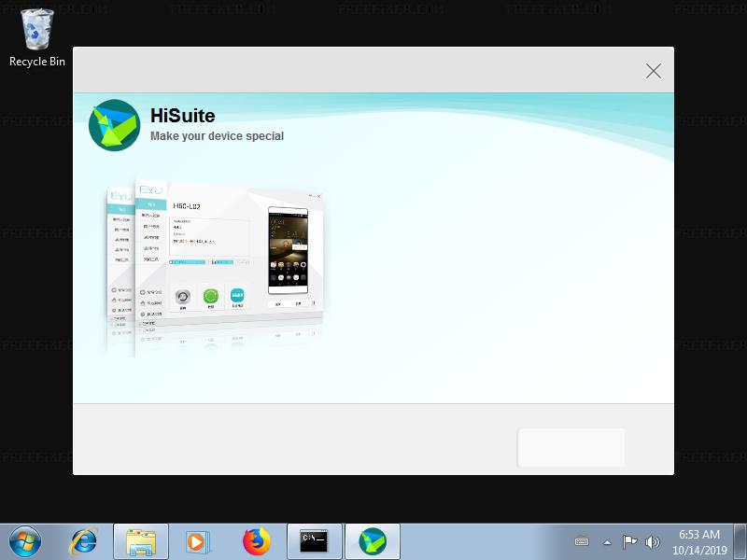
Task: Open the Action Center flag icon
Action: (629, 541)
